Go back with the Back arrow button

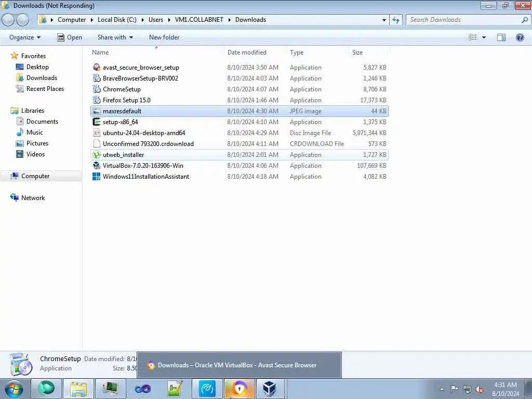pyautogui.click(x=8, y=20)
